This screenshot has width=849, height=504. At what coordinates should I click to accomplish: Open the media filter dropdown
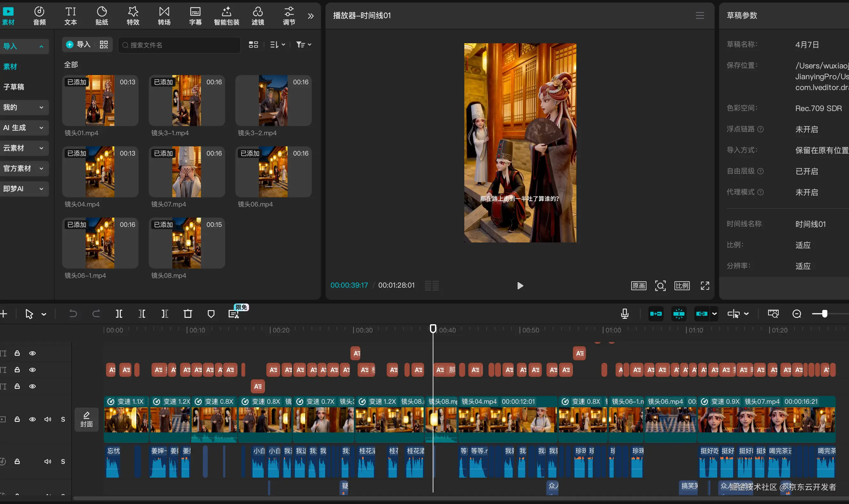click(x=303, y=45)
